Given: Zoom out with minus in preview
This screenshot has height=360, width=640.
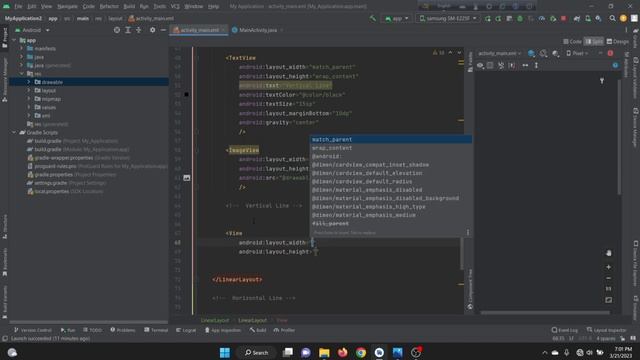Looking at the screenshot, I should tap(609, 278).
